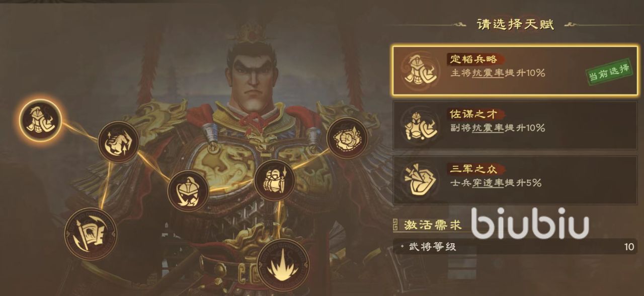Choose the 三军之众 talent option
The height and width of the screenshot is (296, 644).
(516, 180)
